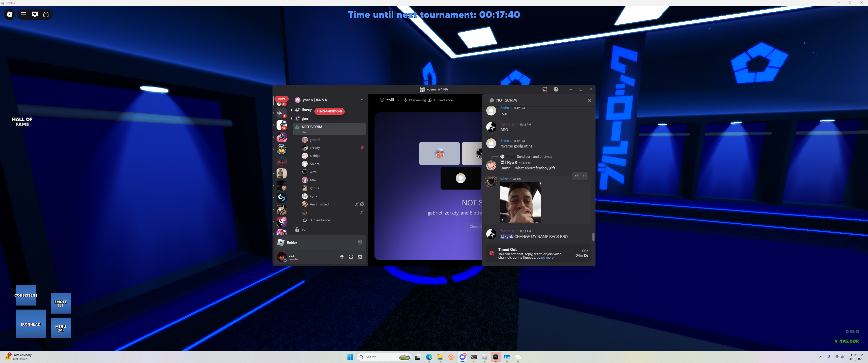The width and height of the screenshot is (868, 363).
Task: Open Discord user settings gear
Action: [x=360, y=257]
